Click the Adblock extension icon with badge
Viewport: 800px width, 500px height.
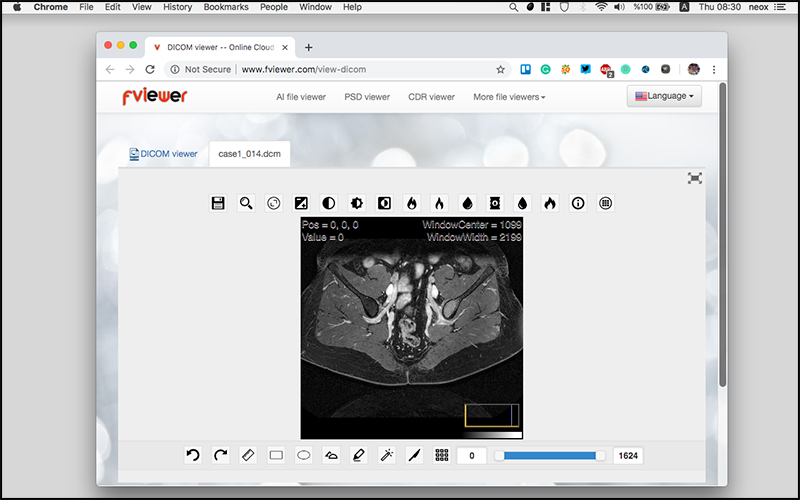606,70
